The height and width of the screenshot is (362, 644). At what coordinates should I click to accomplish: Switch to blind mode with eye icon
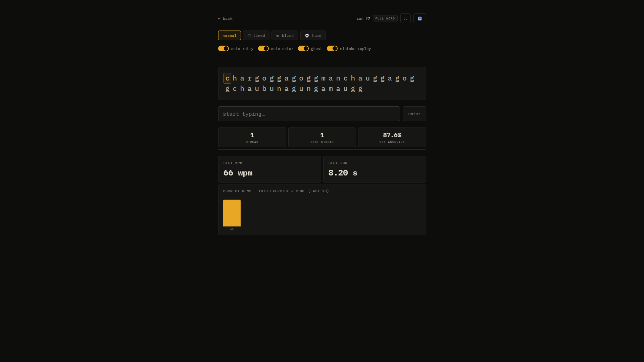285,36
